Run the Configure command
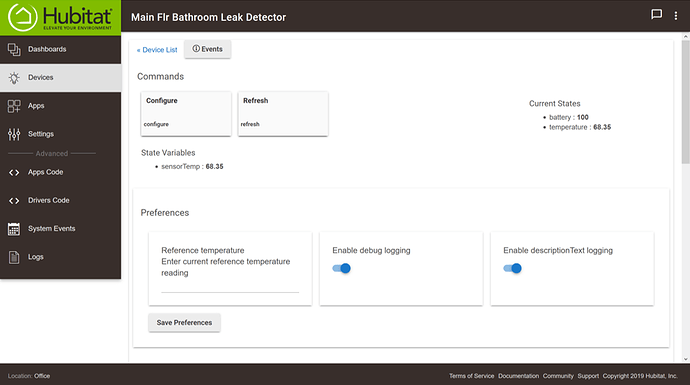Image resolution: width=690 pixels, height=385 pixels. point(186,114)
